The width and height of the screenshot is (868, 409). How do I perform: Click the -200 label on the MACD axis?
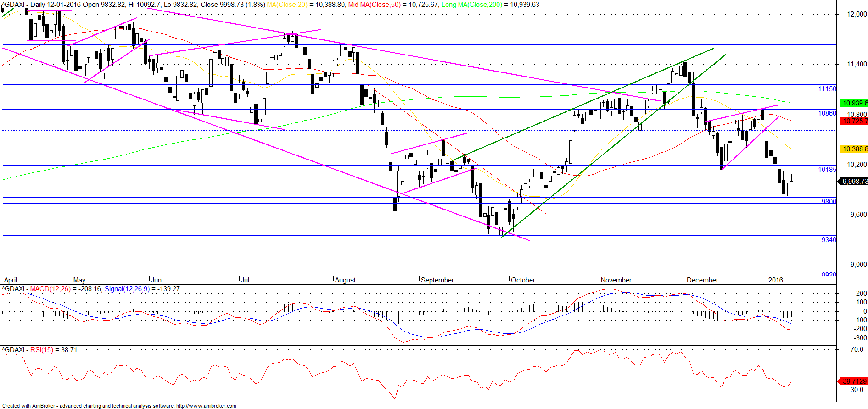click(860, 329)
